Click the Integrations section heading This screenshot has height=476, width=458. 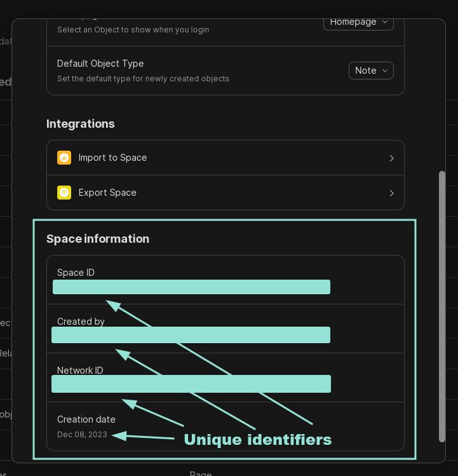coord(81,124)
